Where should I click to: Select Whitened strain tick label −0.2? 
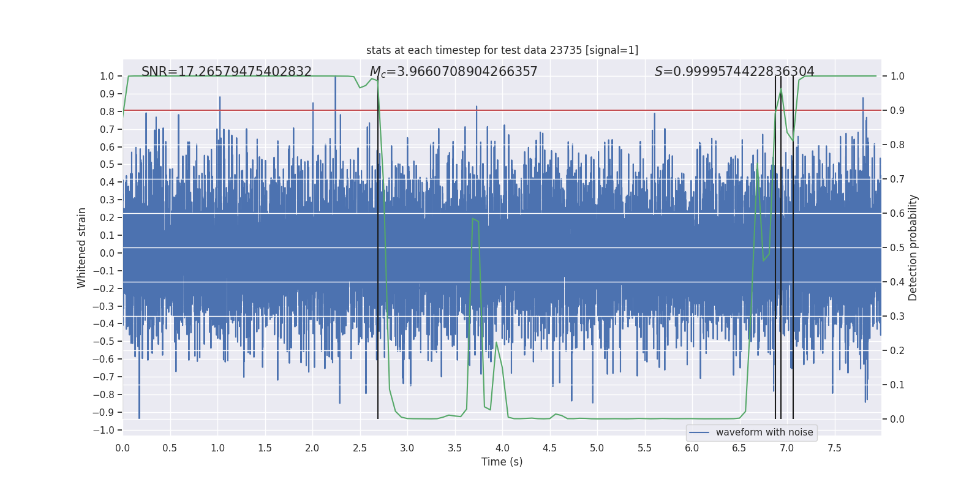(x=104, y=288)
